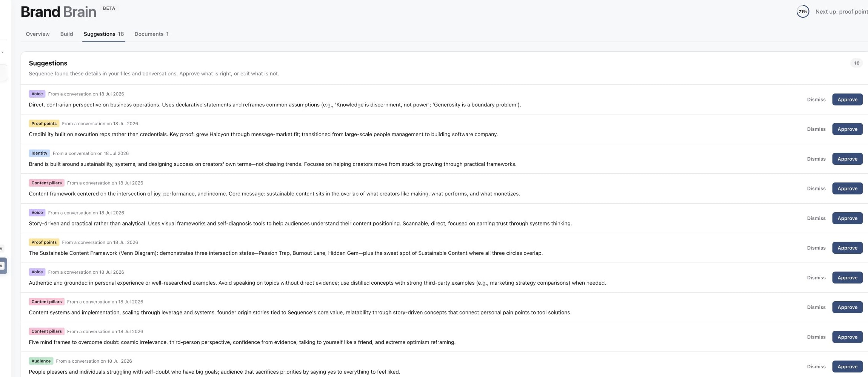Click the 'Suggestions' section heading
868x377 pixels.
48,63
